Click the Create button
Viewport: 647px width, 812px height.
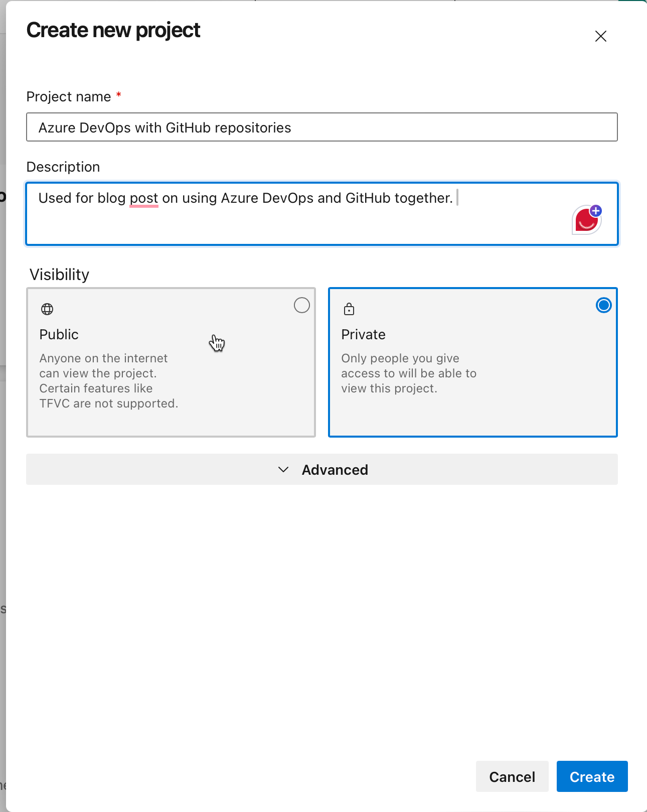[x=592, y=776]
